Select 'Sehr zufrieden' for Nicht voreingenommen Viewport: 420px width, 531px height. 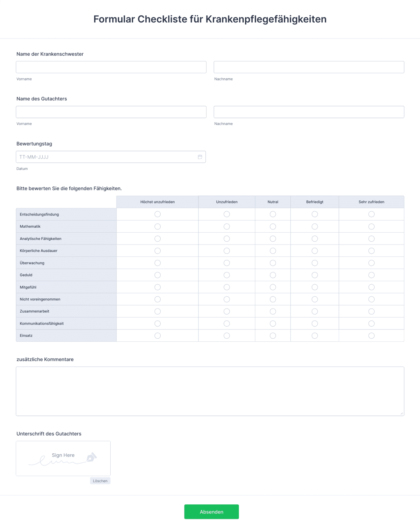coord(371,299)
